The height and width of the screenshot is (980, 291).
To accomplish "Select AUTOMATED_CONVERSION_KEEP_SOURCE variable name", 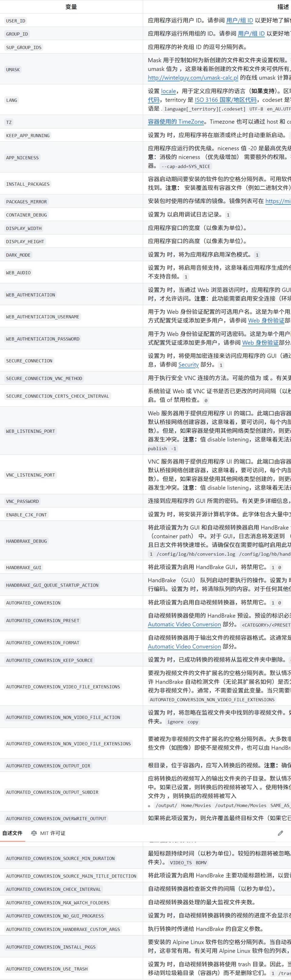I will [49, 660].
